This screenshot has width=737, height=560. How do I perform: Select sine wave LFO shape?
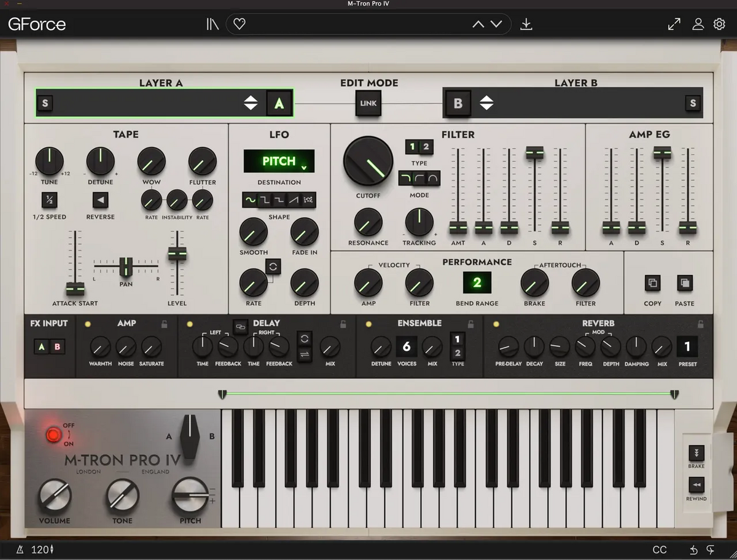[x=250, y=200]
